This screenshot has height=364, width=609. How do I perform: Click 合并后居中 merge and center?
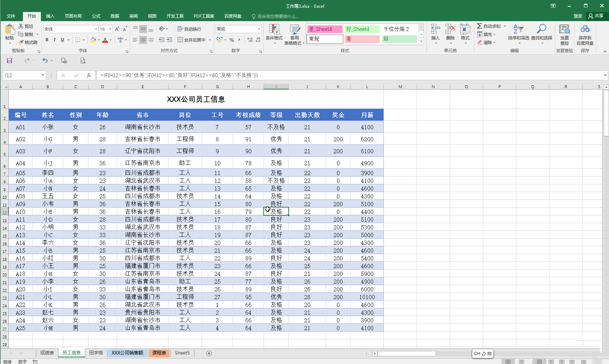click(x=192, y=40)
